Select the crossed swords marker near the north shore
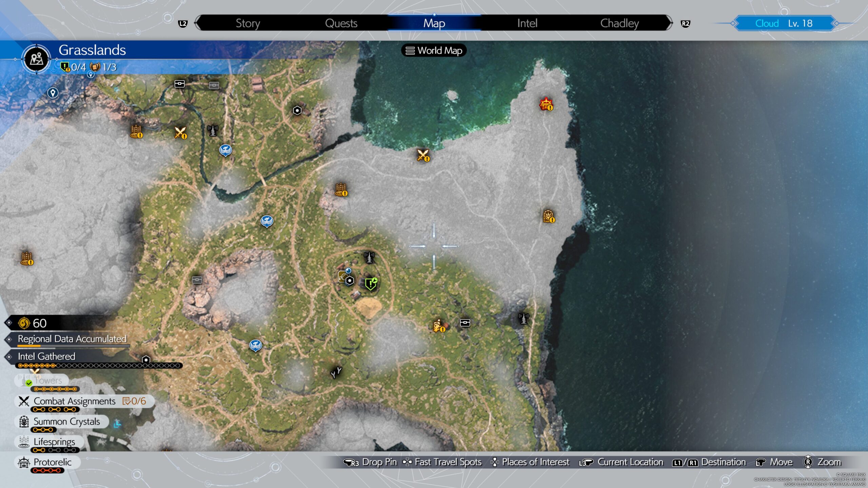The width and height of the screenshot is (868, 488). [423, 156]
